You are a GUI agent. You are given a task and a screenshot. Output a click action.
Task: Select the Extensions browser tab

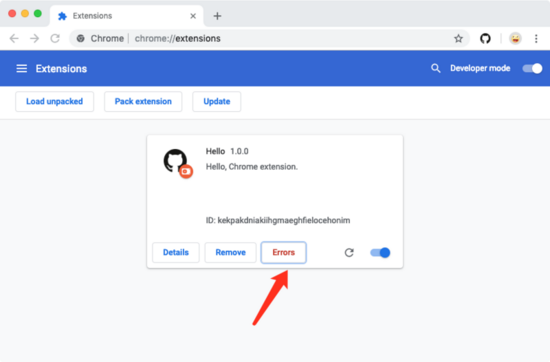tap(126, 16)
